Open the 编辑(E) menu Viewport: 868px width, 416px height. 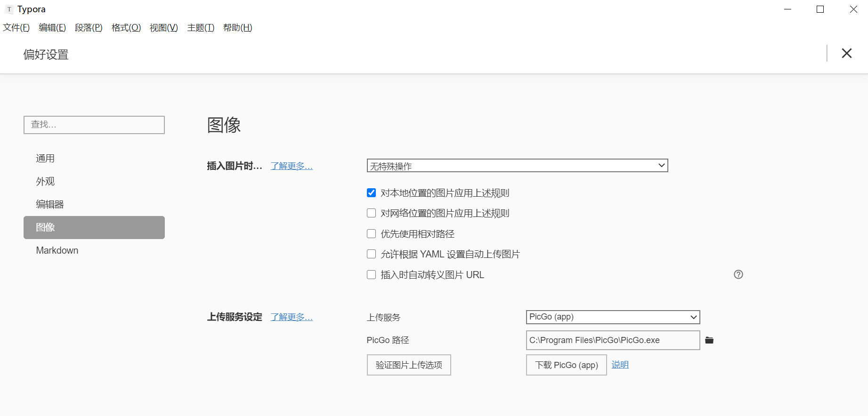[52, 28]
